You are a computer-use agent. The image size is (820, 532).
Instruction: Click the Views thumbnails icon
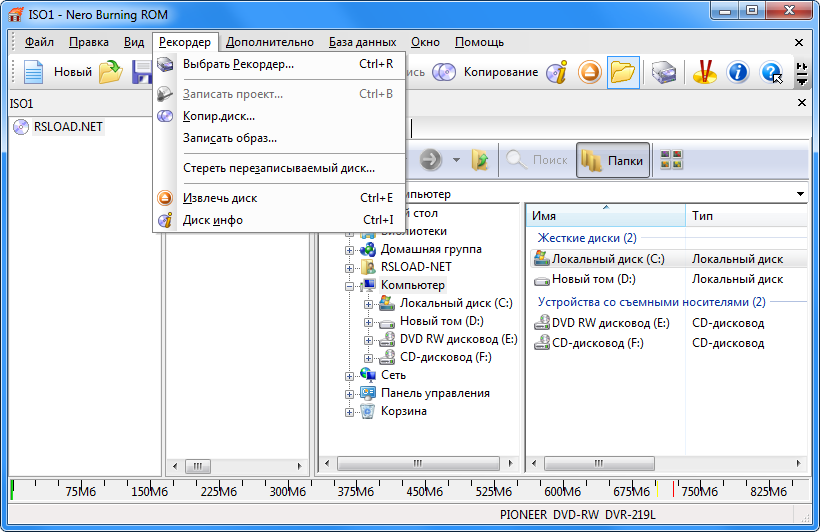click(671, 160)
